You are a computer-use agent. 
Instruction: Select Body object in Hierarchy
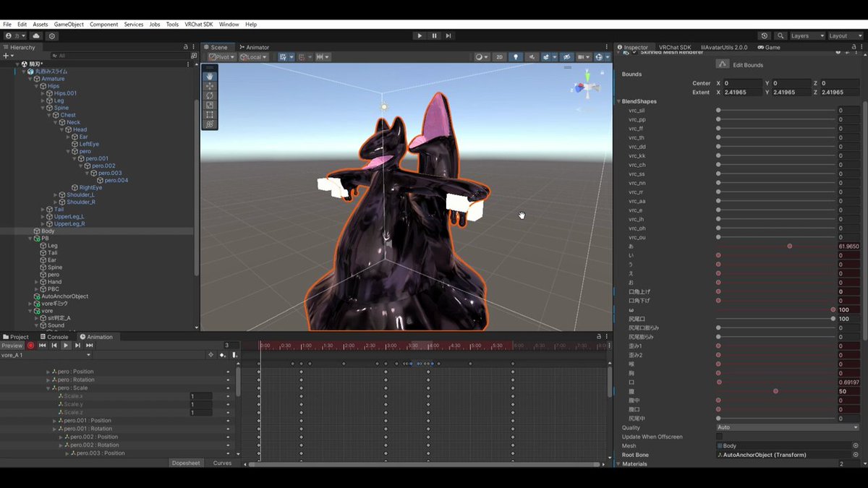tap(48, 231)
